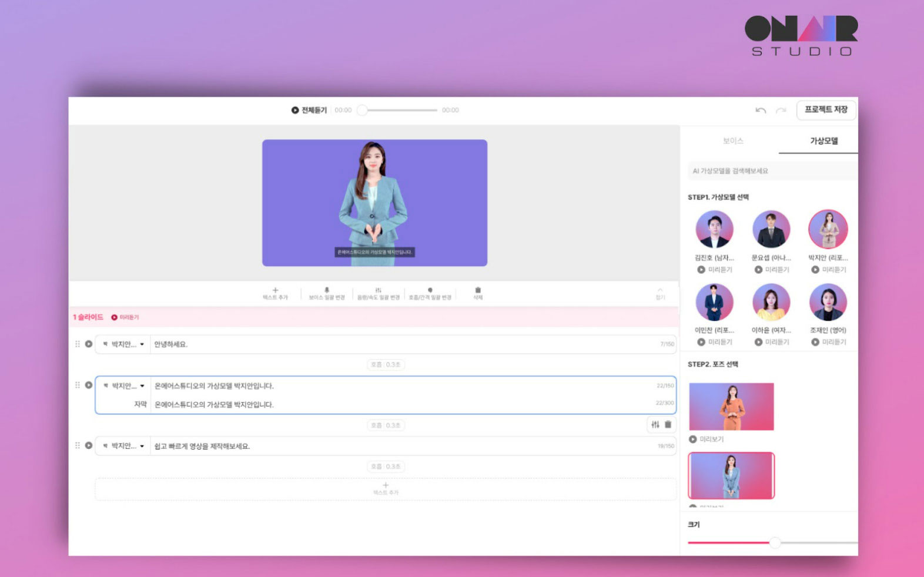The height and width of the screenshot is (577, 924).
Task: Focus the AI 가상모델 search field
Action: click(x=772, y=171)
